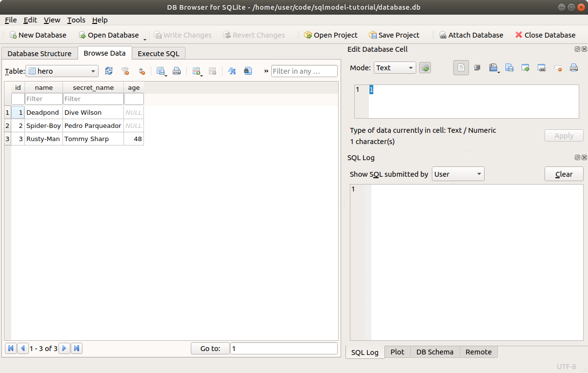Refresh the data in the hero table
The height and width of the screenshot is (373, 588).
(x=109, y=71)
